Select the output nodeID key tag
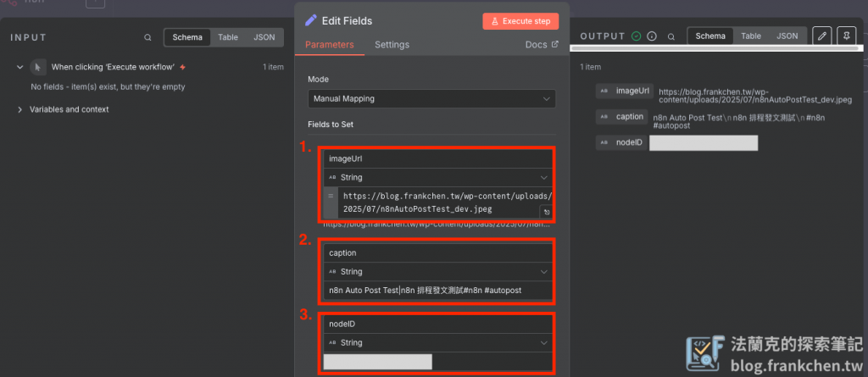 (x=621, y=143)
